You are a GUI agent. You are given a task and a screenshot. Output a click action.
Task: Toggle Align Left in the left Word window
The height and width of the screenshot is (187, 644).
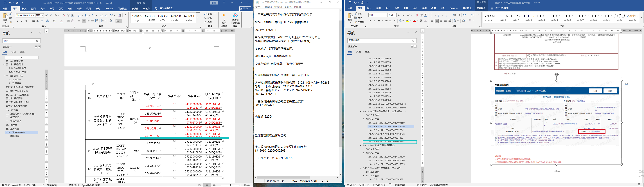pos(80,21)
